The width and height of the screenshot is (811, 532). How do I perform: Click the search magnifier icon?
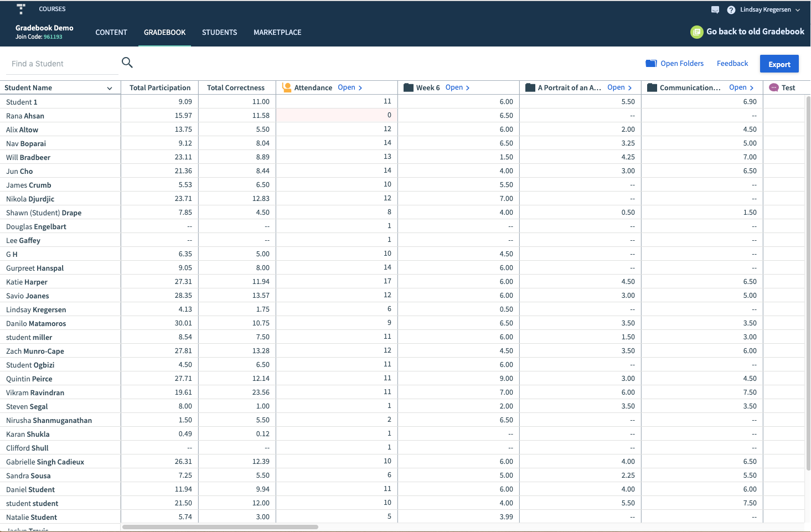pos(127,63)
